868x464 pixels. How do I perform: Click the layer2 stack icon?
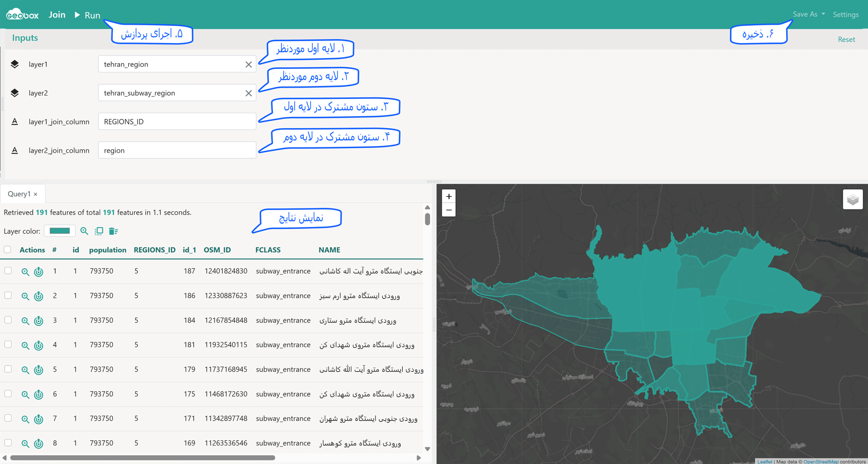pos(15,93)
